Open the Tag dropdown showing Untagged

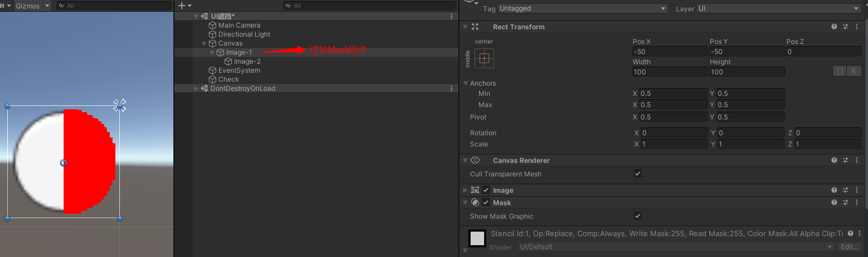pyautogui.click(x=583, y=8)
